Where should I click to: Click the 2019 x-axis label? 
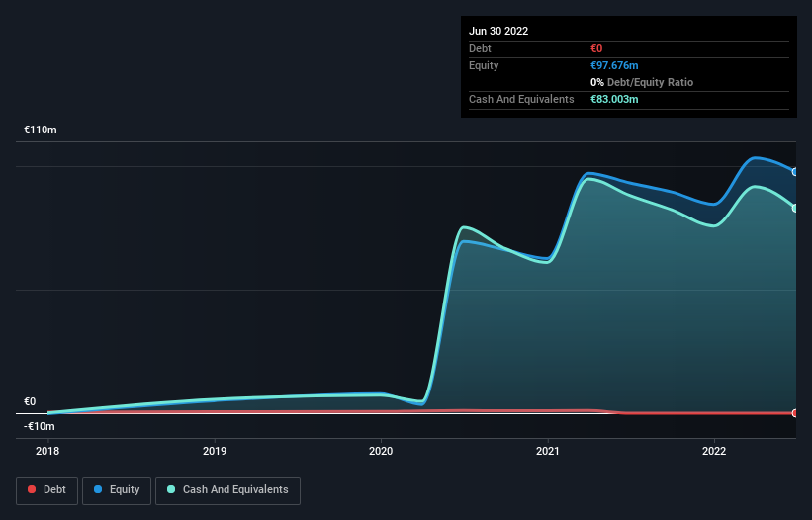pos(215,451)
